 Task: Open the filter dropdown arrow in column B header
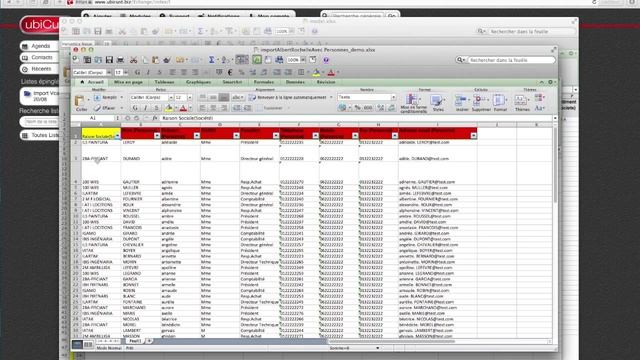pyautogui.click(x=157, y=136)
